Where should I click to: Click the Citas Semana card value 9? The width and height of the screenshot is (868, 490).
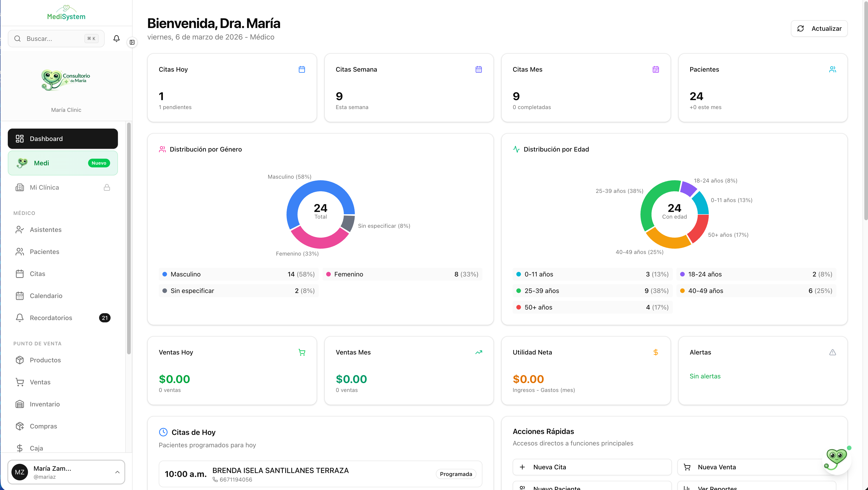(339, 96)
